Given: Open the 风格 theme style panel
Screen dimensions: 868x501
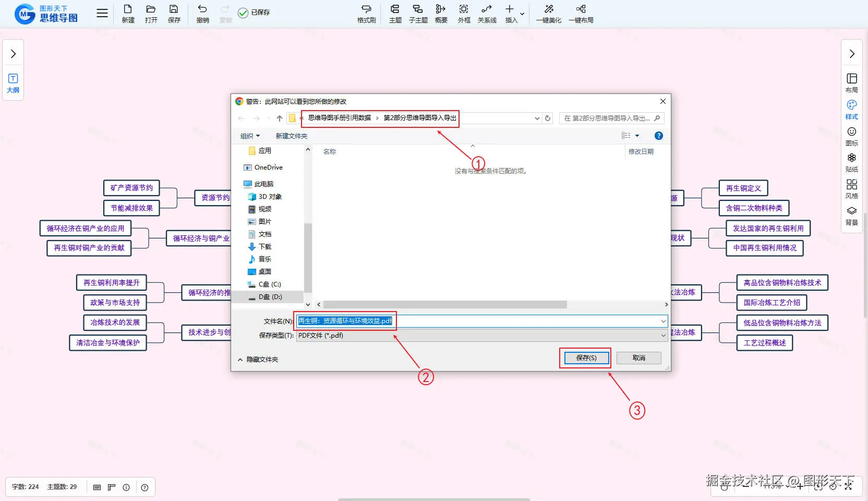Looking at the screenshot, I should [x=852, y=189].
